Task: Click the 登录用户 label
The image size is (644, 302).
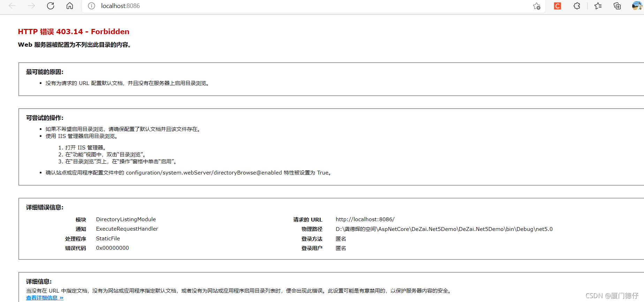Action: [x=312, y=248]
